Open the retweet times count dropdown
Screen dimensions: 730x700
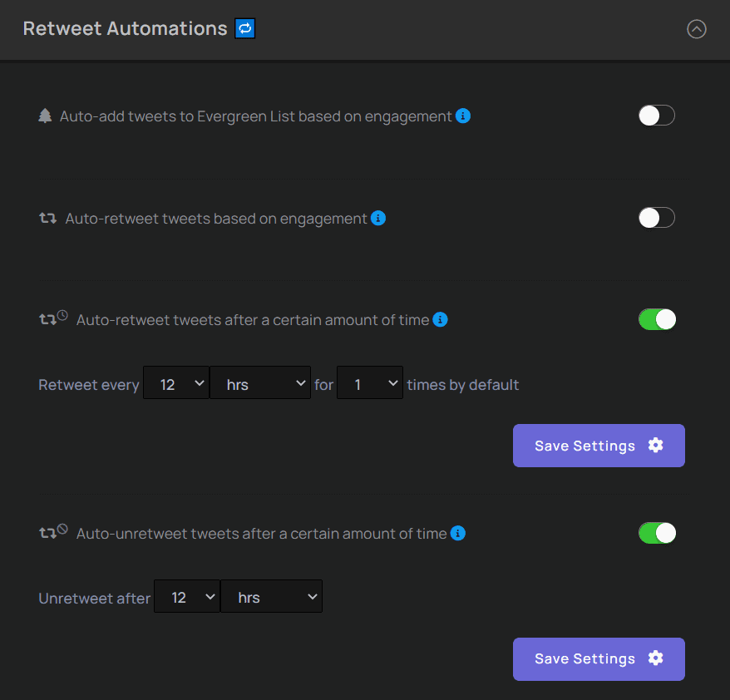tap(369, 382)
